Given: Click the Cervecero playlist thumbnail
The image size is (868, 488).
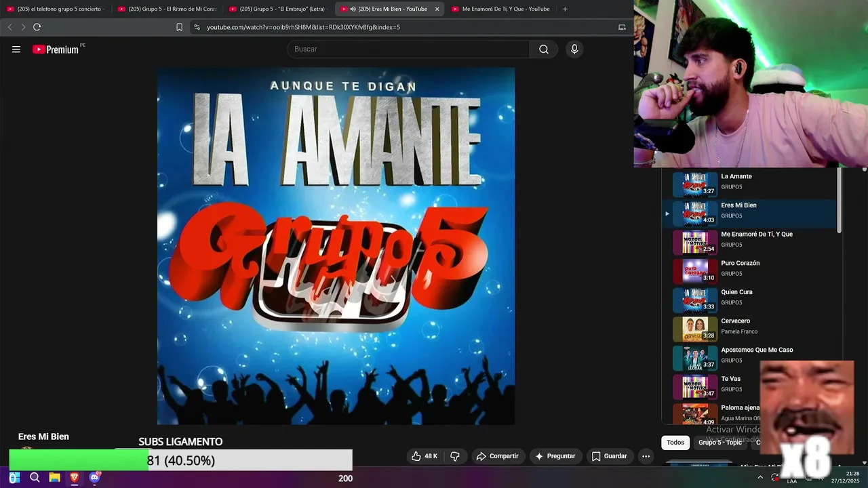Looking at the screenshot, I should click(694, 329).
